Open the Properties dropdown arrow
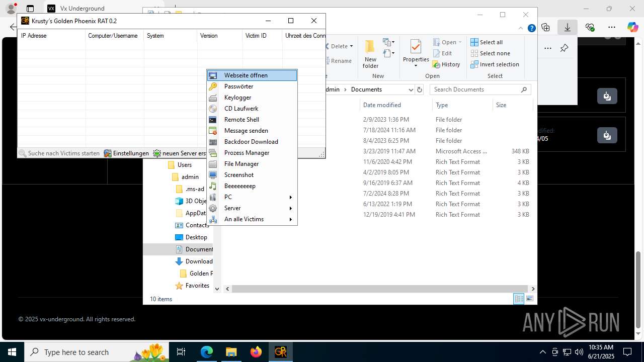Image resolution: width=644 pixels, height=362 pixels. (416, 66)
